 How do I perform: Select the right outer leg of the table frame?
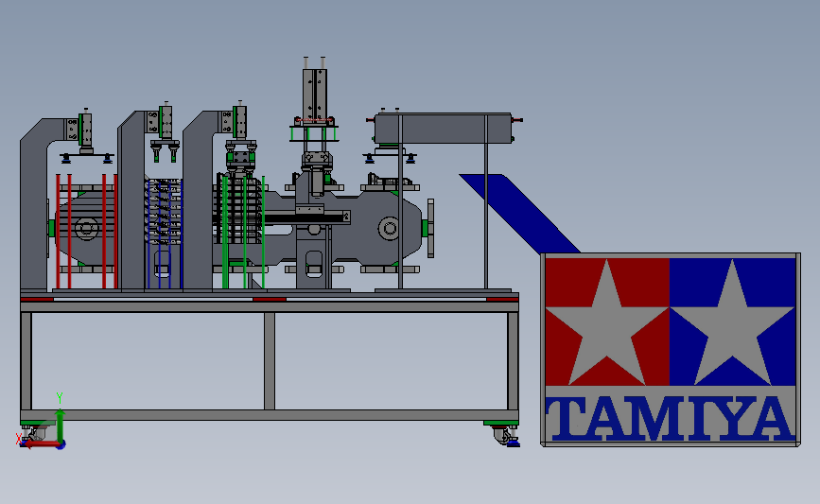tap(513, 361)
